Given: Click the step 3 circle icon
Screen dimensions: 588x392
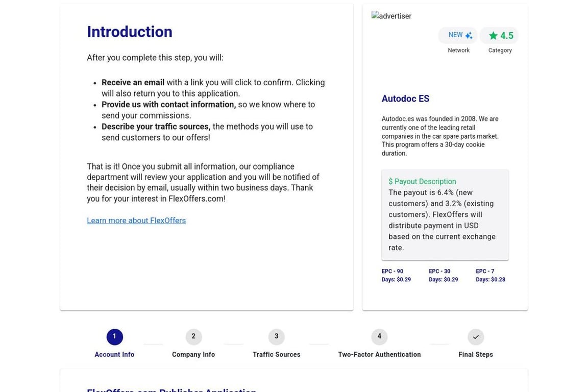Looking at the screenshot, I should (276, 336).
